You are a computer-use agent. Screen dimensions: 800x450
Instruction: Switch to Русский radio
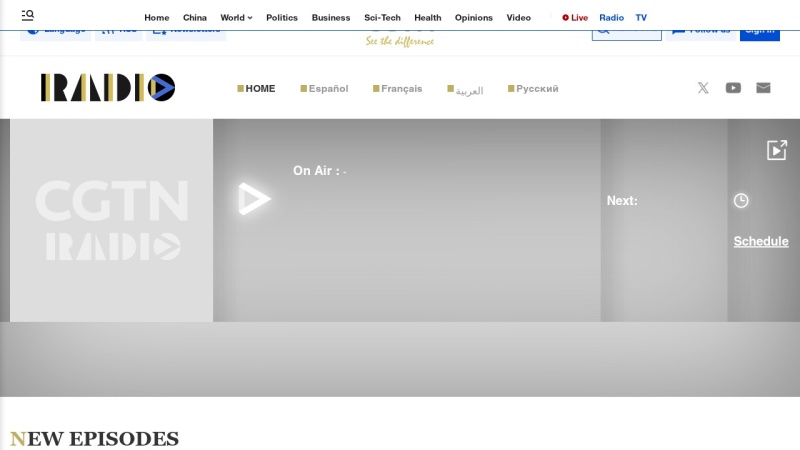(533, 88)
